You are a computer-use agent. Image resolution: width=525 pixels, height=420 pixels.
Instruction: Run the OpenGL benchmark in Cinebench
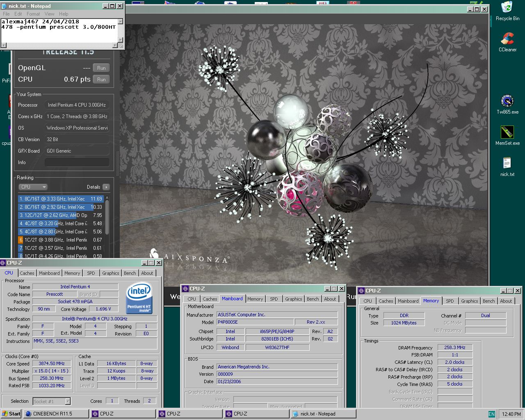coord(101,68)
